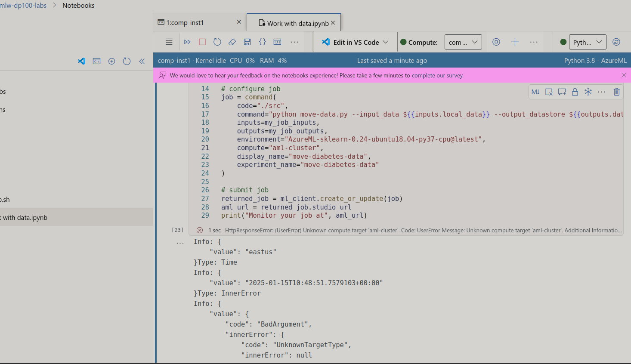Screen dimensions: 631x364
Task: Open more cell actions ellipsis
Action: (602, 92)
